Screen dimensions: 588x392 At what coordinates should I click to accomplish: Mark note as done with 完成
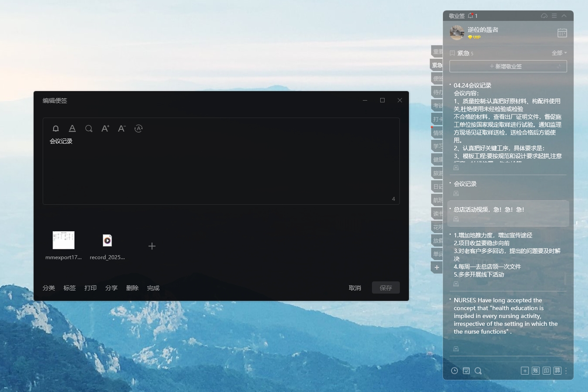[153, 288]
